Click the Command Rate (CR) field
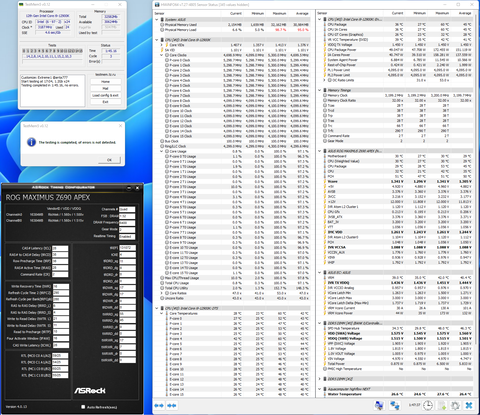The height and width of the screenshot is (415, 480). [60, 274]
